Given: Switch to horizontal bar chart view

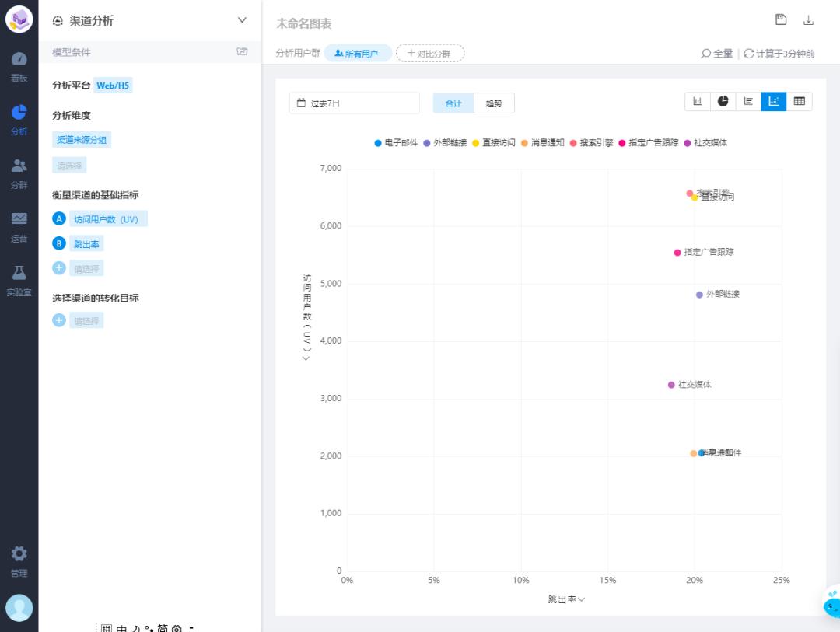Looking at the screenshot, I should click(x=748, y=102).
